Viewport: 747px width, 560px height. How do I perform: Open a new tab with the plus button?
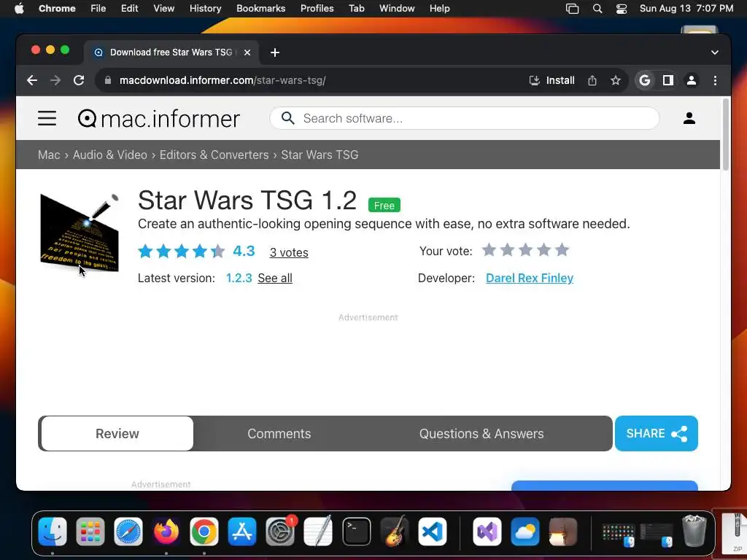275,52
